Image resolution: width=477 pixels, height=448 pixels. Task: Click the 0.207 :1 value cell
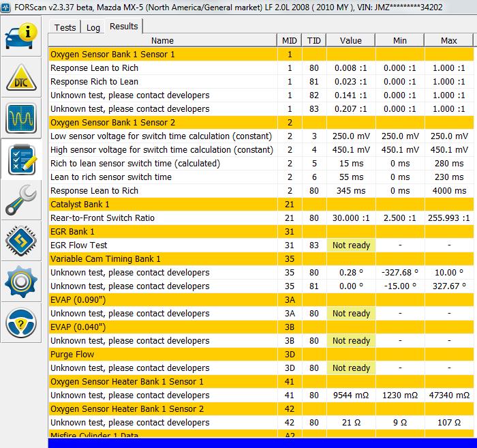351,109
